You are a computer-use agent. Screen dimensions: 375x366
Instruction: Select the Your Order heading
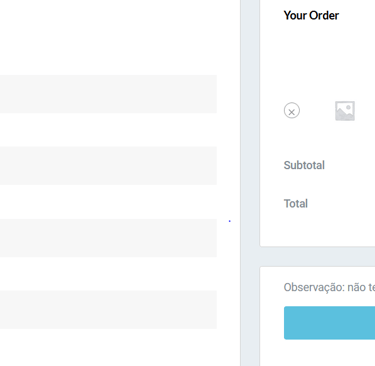coord(311,15)
